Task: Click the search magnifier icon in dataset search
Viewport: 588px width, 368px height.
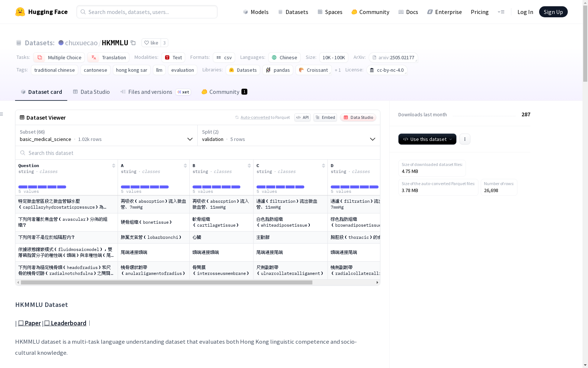Action: point(23,153)
